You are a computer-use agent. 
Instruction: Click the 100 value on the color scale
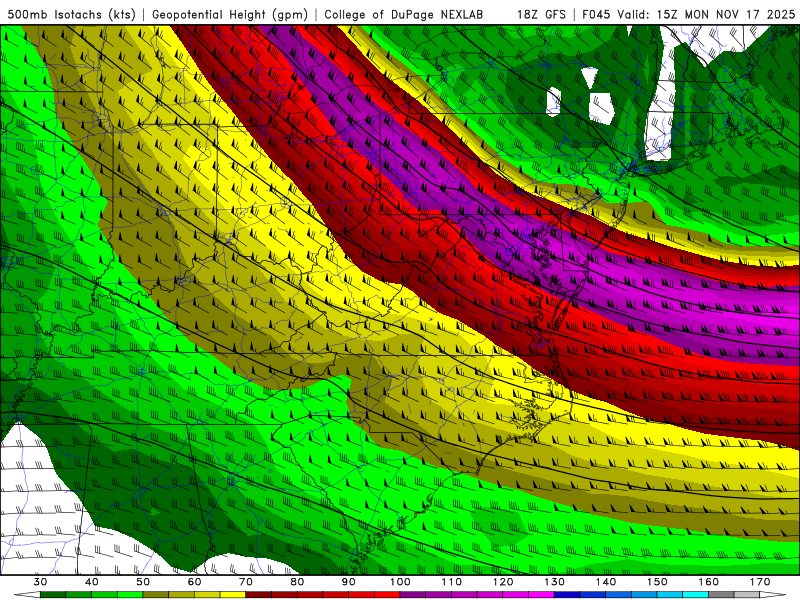point(401,582)
